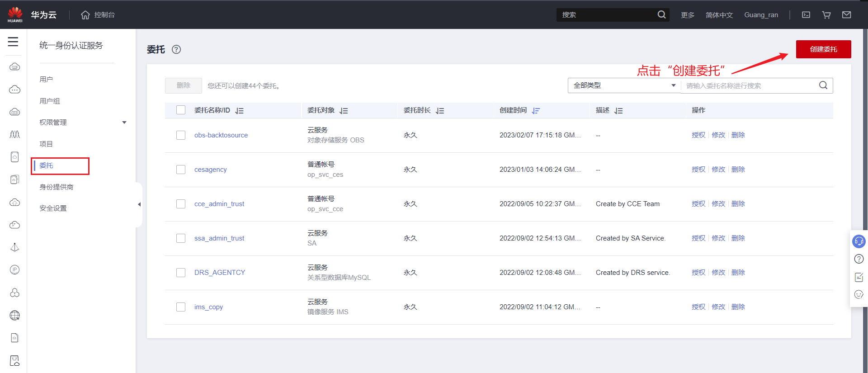Click the IP icon in left sidebar
Viewport: 868px width, 373px height.
14,270
